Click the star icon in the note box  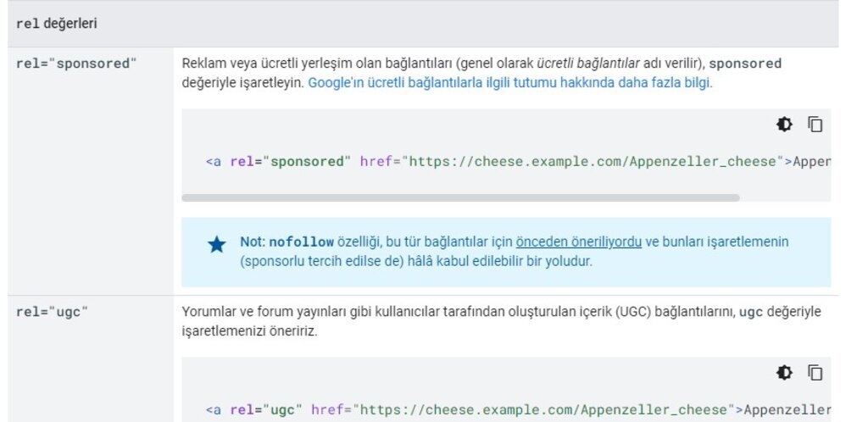tap(217, 245)
